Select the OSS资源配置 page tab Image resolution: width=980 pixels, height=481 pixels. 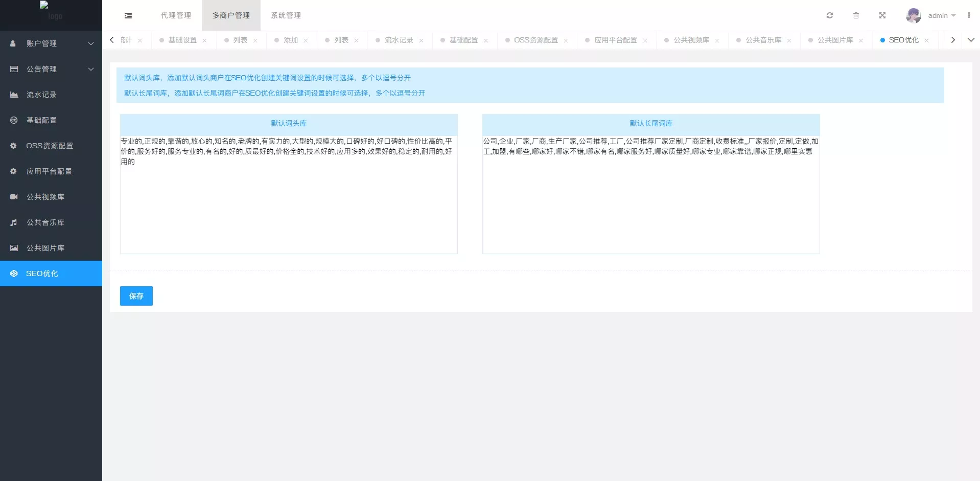pyautogui.click(x=535, y=40)
